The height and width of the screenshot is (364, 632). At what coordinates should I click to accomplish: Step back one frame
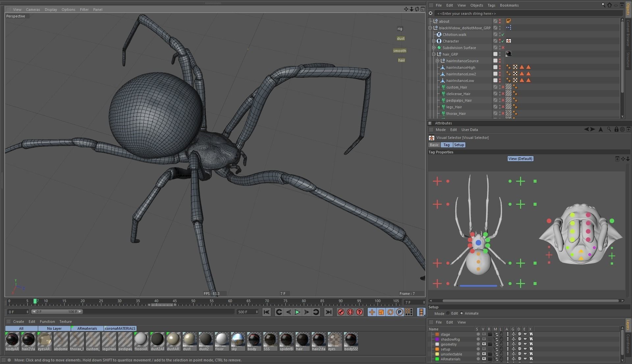[x=288, y=312]
